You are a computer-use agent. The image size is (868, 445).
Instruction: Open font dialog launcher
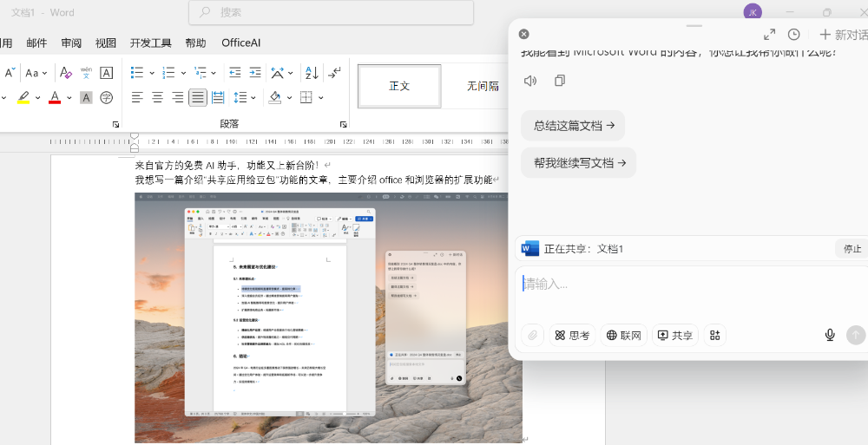coord(115,125)
